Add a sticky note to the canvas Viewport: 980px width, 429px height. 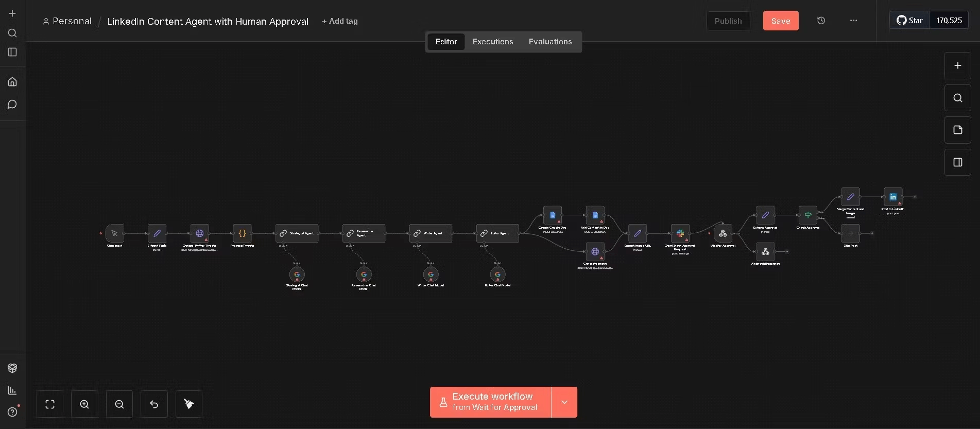[958, 130]
